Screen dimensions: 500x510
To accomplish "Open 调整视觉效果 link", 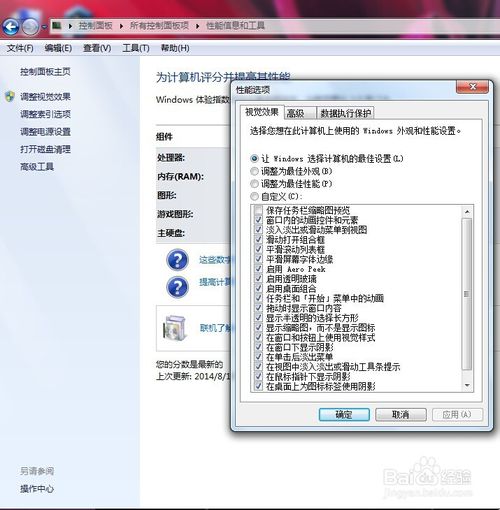I will (x=45, y=97).
